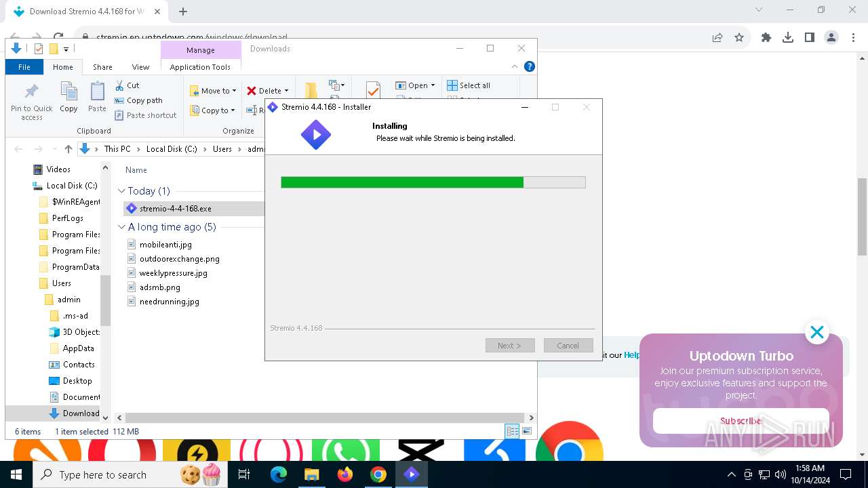
Task: Click Local Disk (C:) breadcrumb
Action: 172,149
